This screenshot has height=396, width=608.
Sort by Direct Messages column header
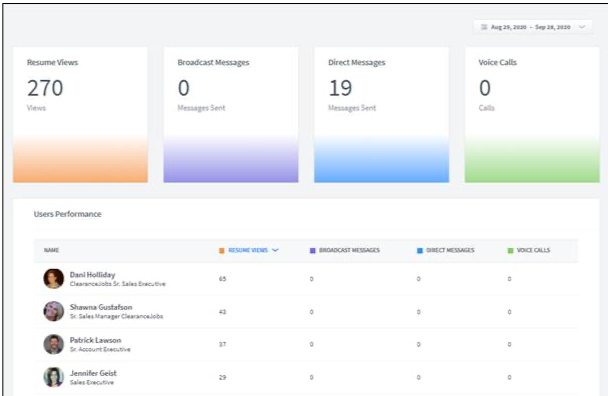450,250
